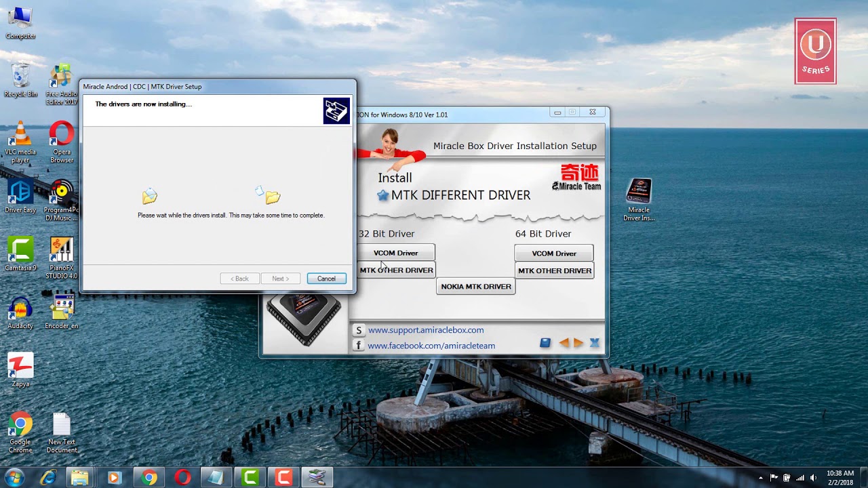
Task: Open network signal tray icon
Action: pos(800,478)
